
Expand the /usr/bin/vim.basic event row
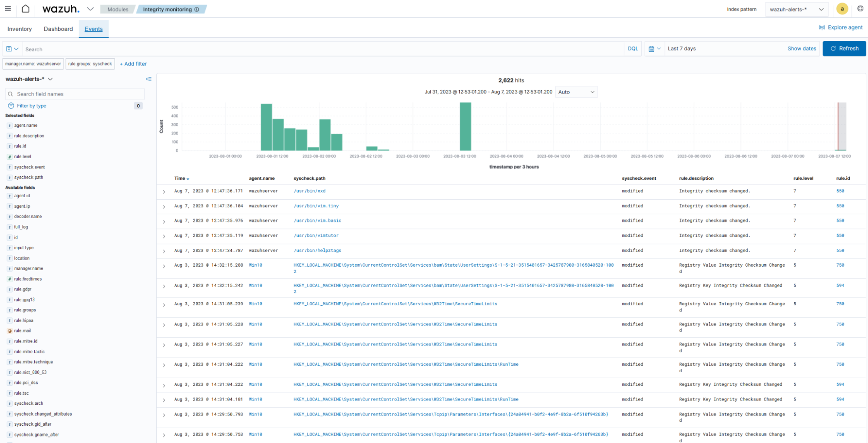click(x=164, y=221)
